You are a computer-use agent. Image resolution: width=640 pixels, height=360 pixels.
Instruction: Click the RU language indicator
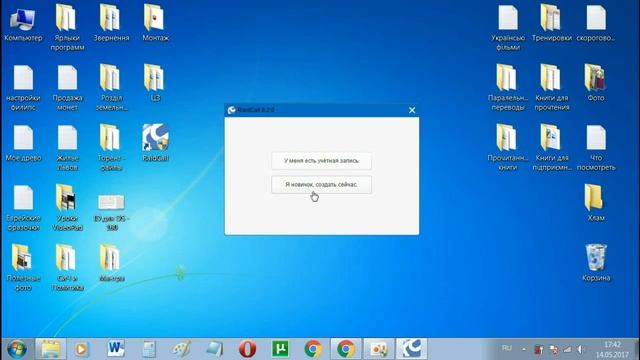pos(507,348)
